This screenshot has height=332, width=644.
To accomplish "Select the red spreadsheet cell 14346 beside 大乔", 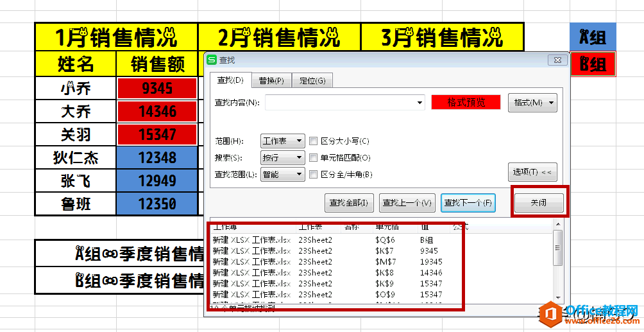I will tap(157, 111).
